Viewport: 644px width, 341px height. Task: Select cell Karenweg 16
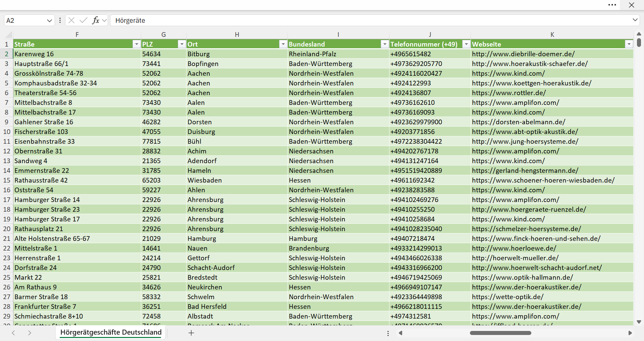click(x=77, y=54)
